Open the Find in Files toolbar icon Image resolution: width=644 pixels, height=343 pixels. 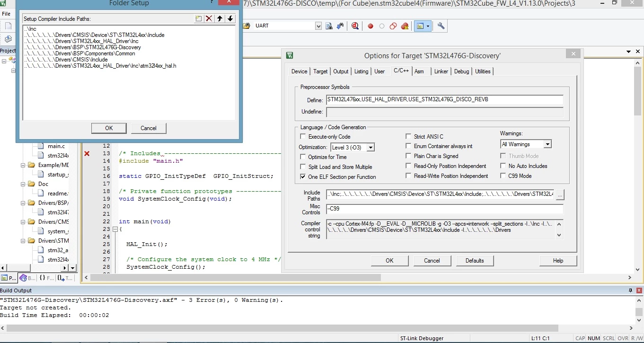[329, 26]
